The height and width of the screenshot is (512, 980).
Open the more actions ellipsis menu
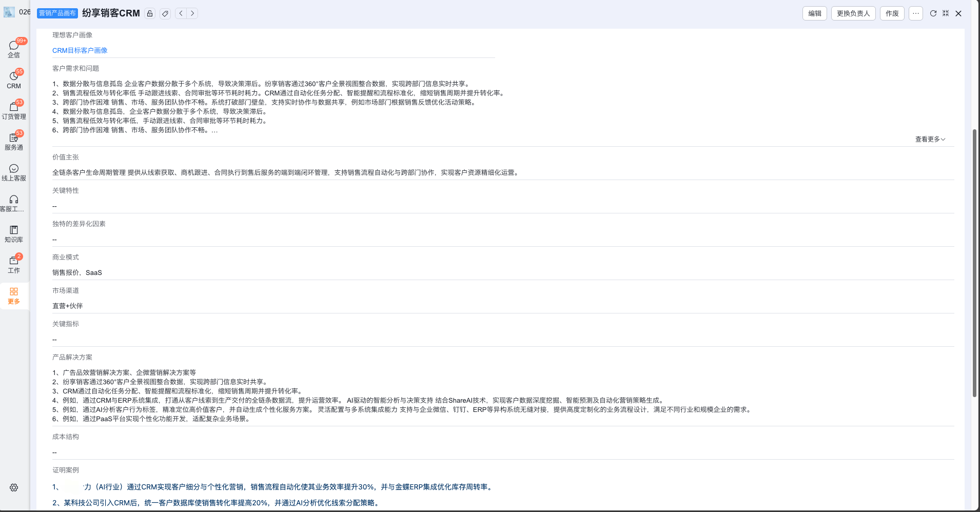pyautogui.click(x=916, y=13)
